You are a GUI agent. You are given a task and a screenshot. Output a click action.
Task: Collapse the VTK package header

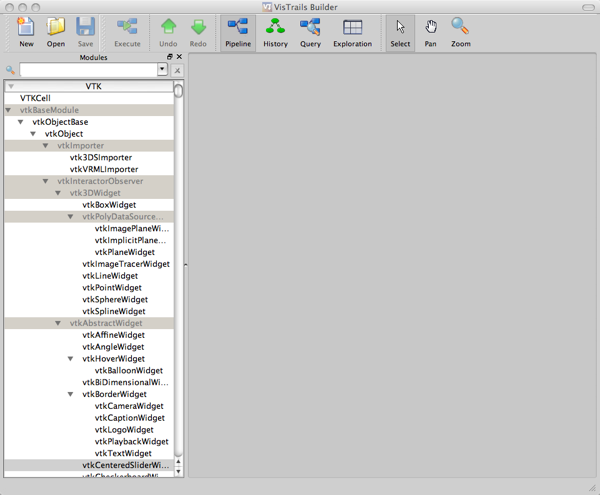point(11,86)
